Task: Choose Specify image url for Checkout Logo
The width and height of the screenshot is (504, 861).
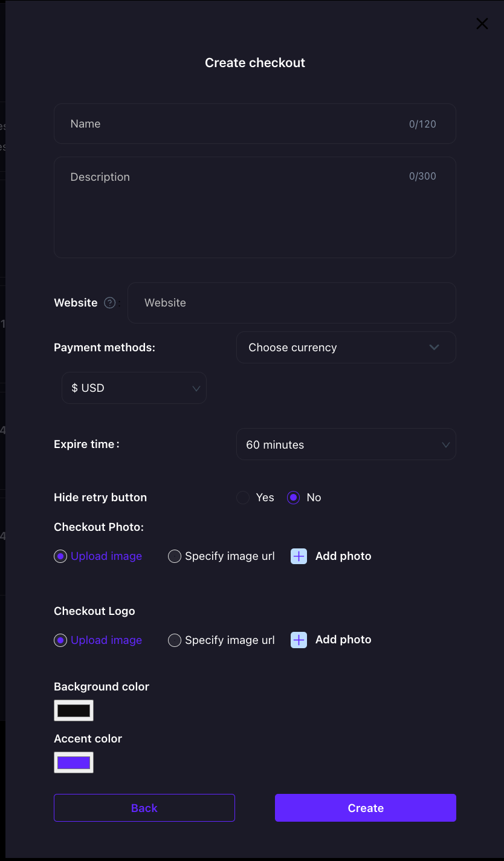Action: tap(175, 640)
